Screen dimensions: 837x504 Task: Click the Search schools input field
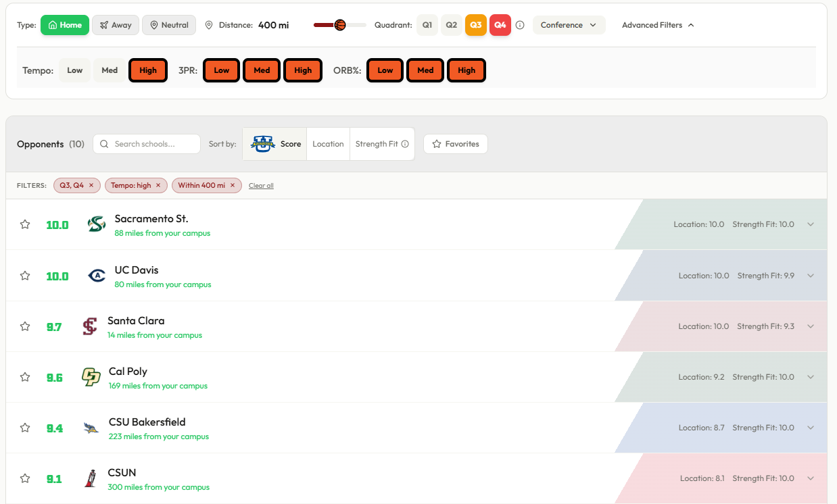coord(146,143)
